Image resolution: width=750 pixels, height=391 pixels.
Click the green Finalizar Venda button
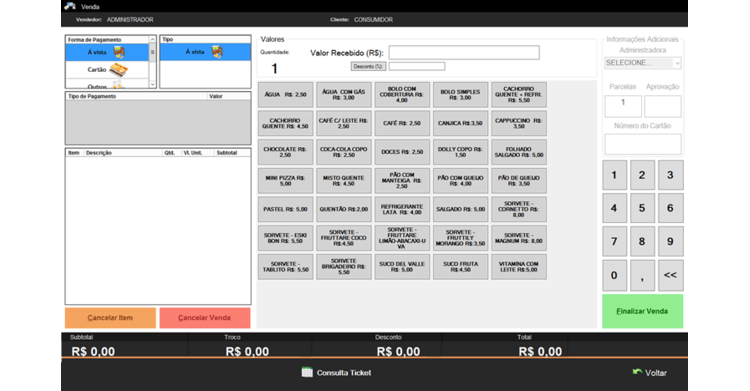642,311
